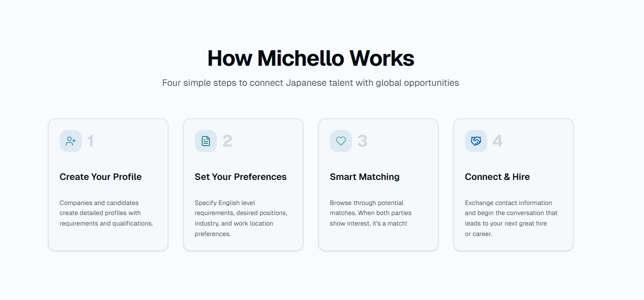Select the Connect & Hire heading
Viewport: 644px width, 300px height.
497,177
